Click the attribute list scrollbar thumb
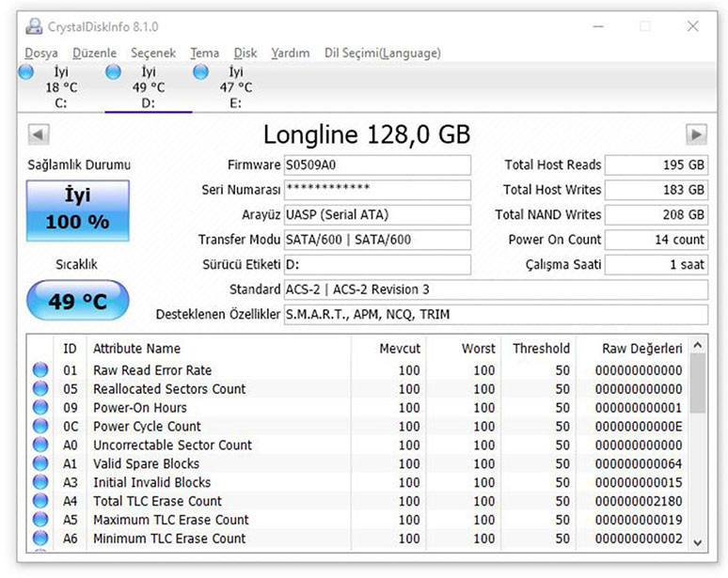Viewport: 728px width, 578px height. pos(697,383)
